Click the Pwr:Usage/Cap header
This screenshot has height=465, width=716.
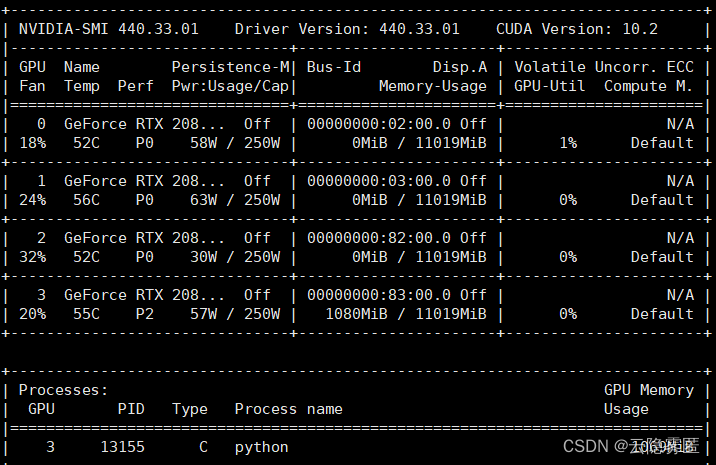pos(230,86)
